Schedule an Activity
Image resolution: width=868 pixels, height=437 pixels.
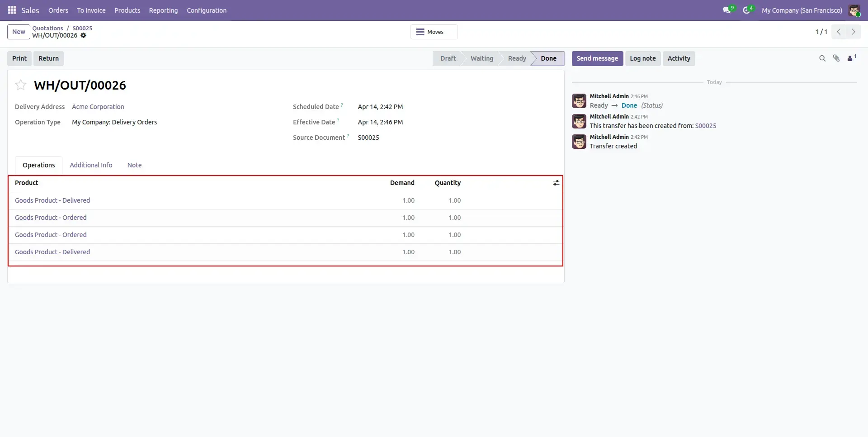(x=679, y=58)
